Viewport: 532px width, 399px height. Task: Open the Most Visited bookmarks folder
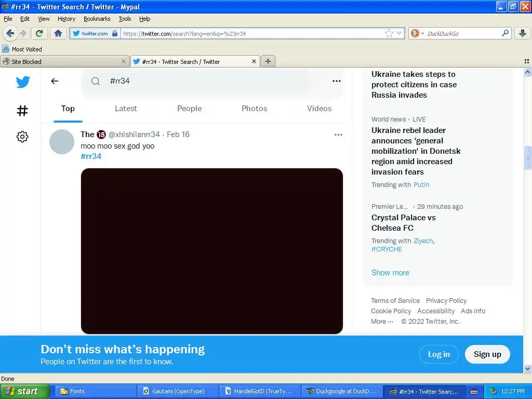coord(22,49)
